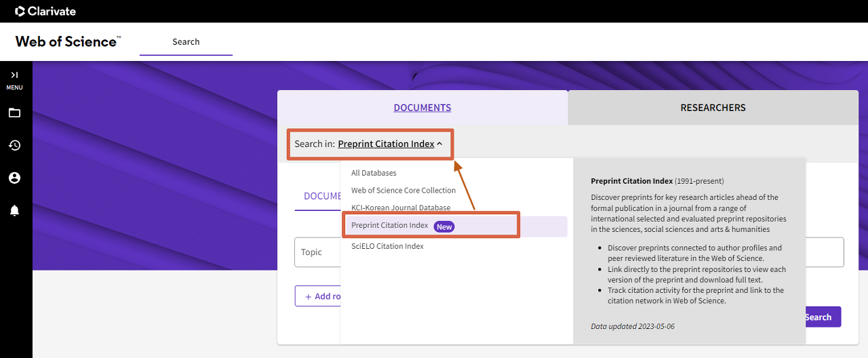
Task: Switch to the DOCUMENTS tab
Action: pyautogui.click(x=422, y=108)
